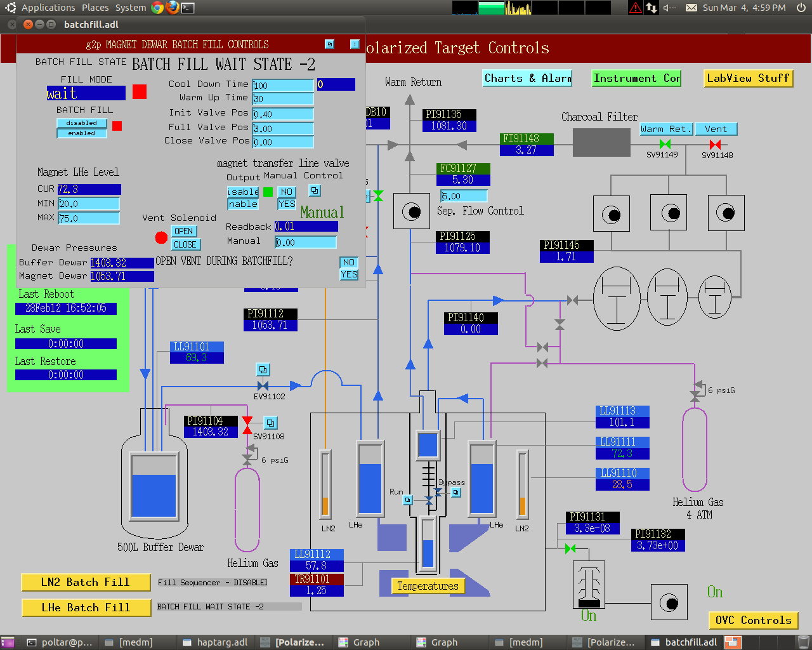
Task: Click the EV91102 blue valve symbol
Action: pyautogui.click(x=263, y=386)
